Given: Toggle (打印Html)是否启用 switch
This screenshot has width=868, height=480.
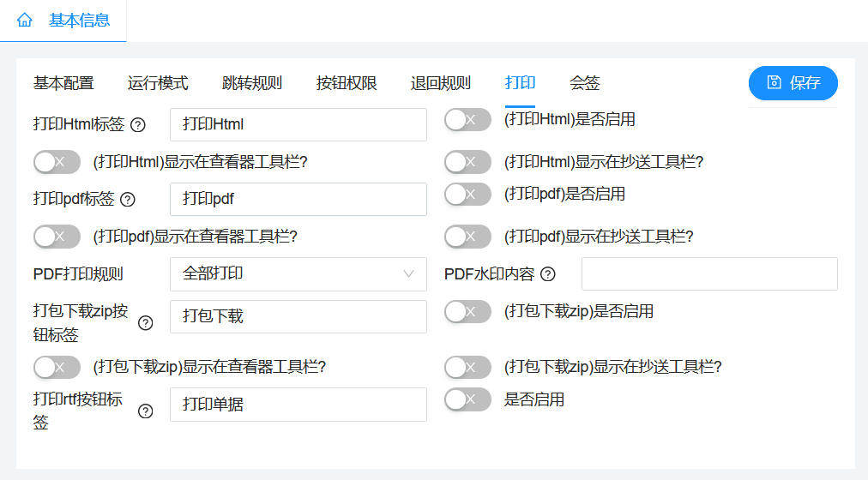Looking at the screenshot, I should [467, 119].
